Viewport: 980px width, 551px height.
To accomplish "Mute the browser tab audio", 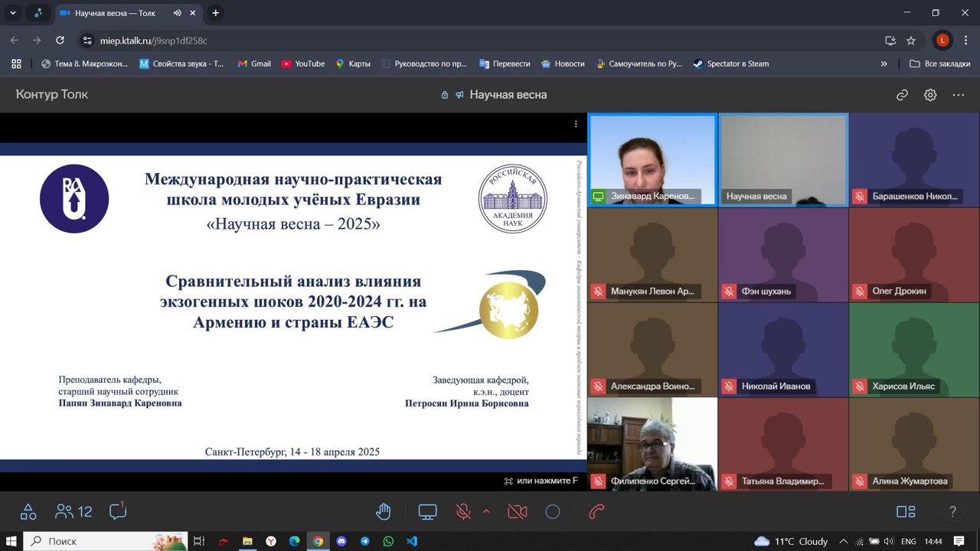I will click(x=178, y=13).
